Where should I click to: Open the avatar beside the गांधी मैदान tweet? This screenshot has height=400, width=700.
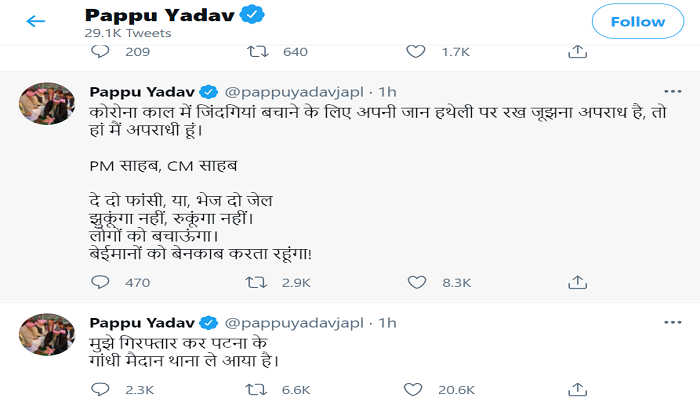point(46,333)
